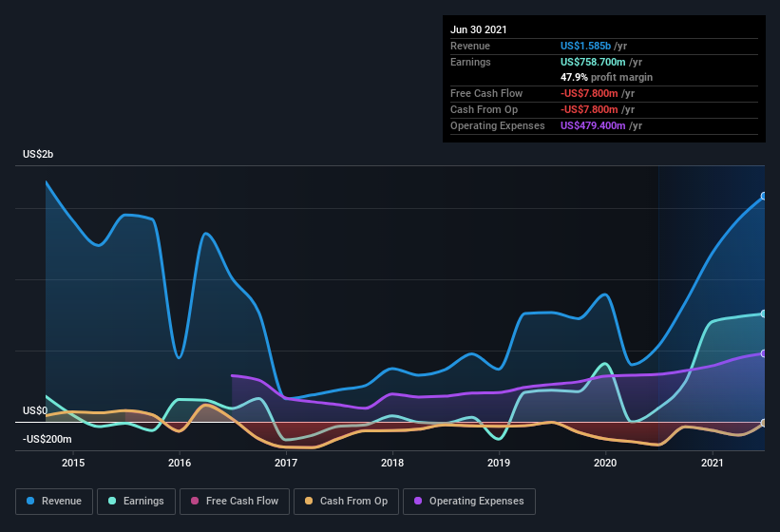Click the 2015 x-axis label
The width and height of the screenshot is (780, 532).
click(73, 463)
